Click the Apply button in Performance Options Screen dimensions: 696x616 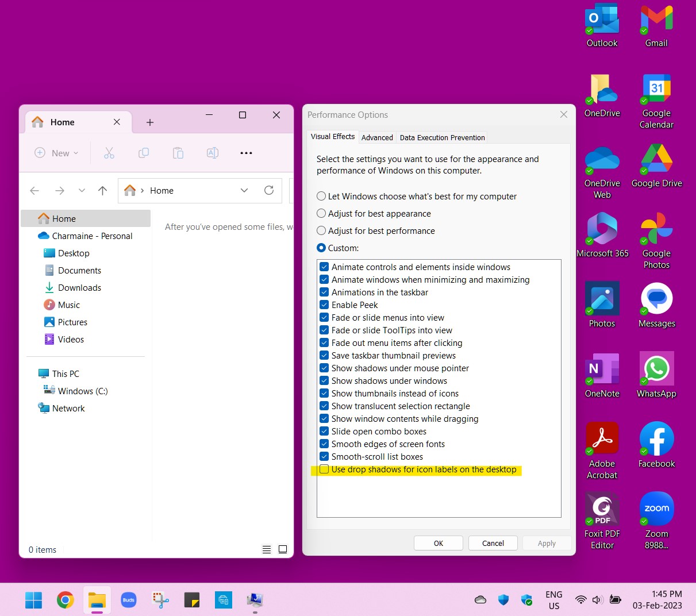coord(547,543)
